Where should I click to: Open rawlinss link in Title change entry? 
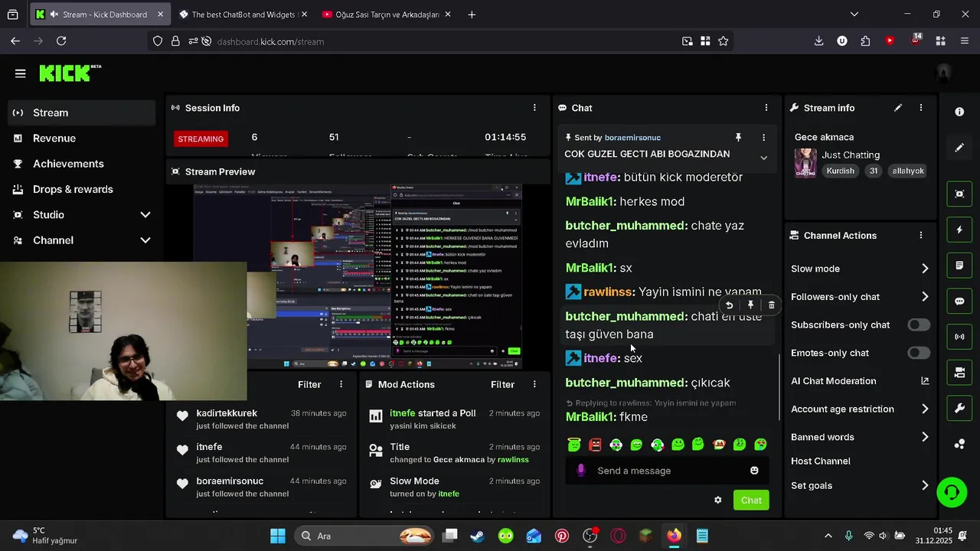click(x=513, y=460)
